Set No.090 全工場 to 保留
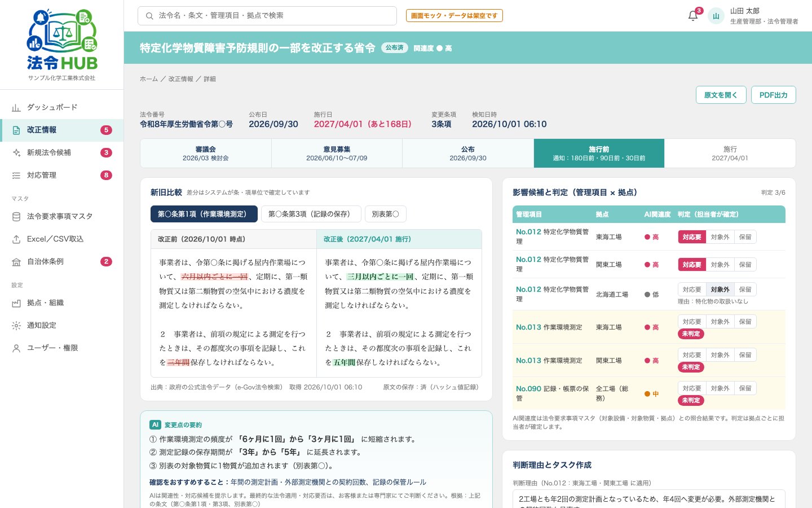The height and width of the screenshot is (508, 812). pos(745,388)
